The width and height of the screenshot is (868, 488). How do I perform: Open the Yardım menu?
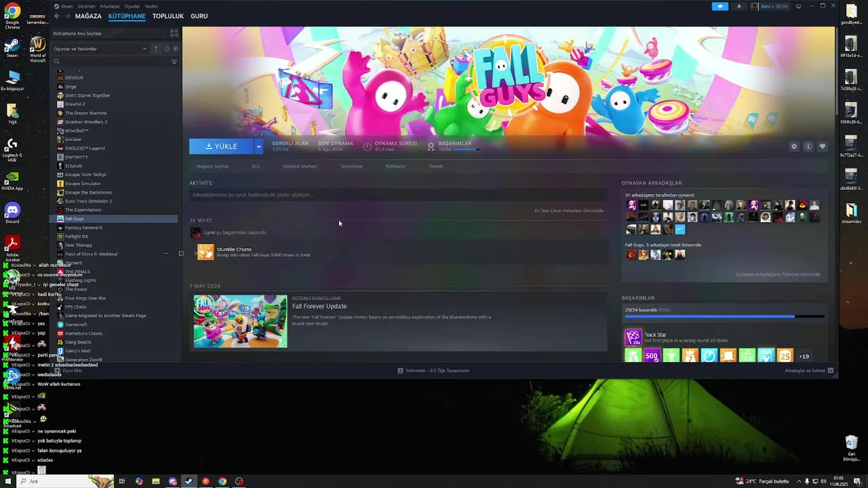point(151,6)
